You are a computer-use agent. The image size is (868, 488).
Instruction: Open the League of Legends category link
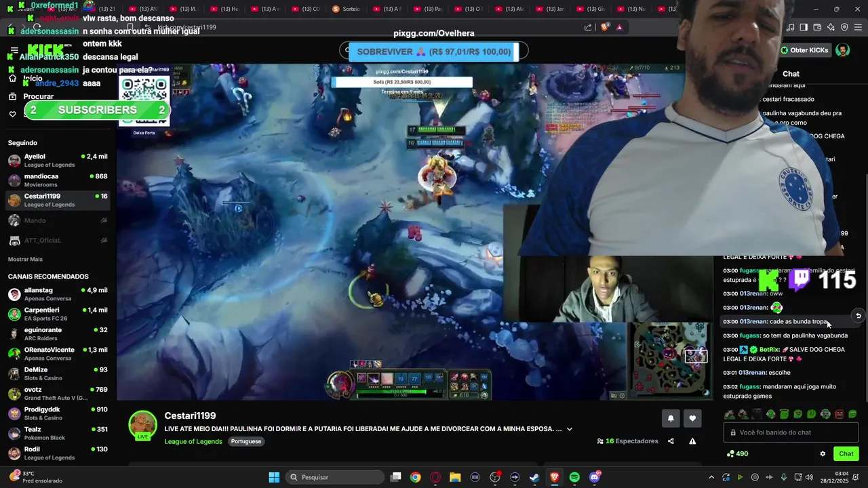pyautogui.click(x=193, y=441)
